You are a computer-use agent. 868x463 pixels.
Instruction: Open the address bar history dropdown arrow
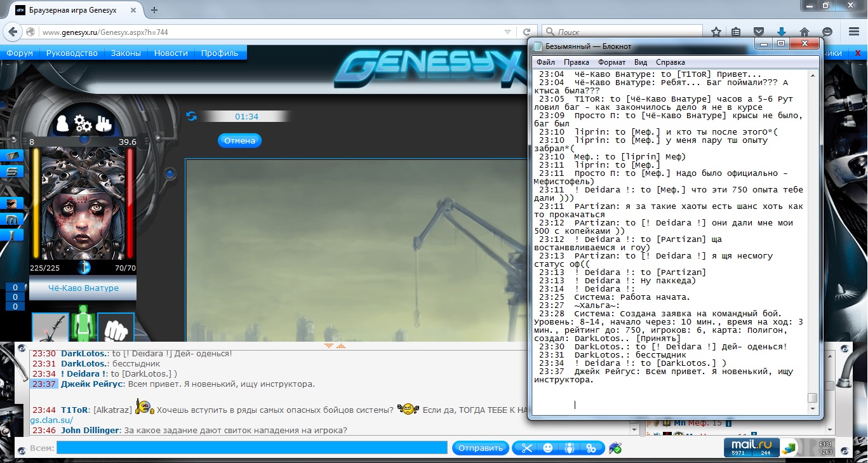(x=507, y=32)
